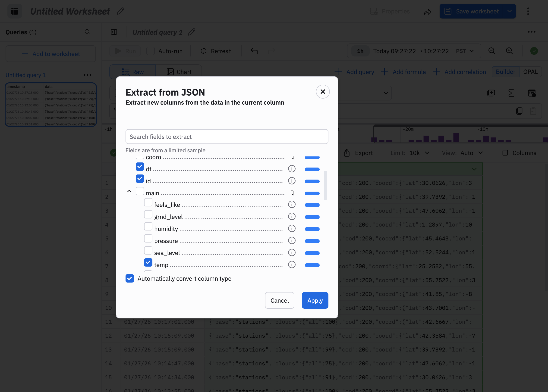Open the Save worksheet dropdown arrow
The width and height of the screenshot is (548, 392).
coord(509,11)
